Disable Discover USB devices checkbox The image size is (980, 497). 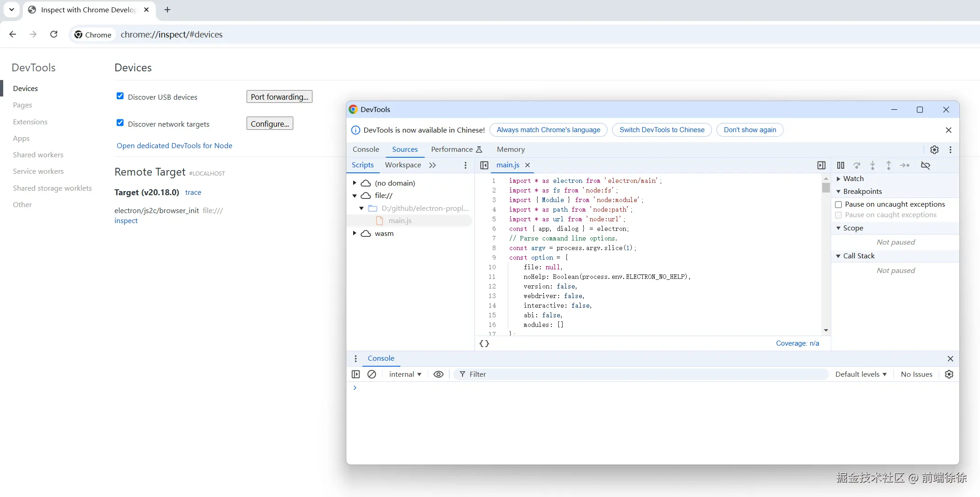120,96
